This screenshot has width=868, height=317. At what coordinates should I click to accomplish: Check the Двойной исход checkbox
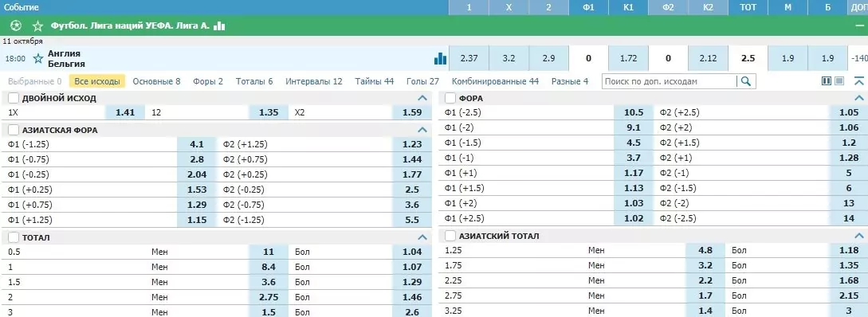14,98
